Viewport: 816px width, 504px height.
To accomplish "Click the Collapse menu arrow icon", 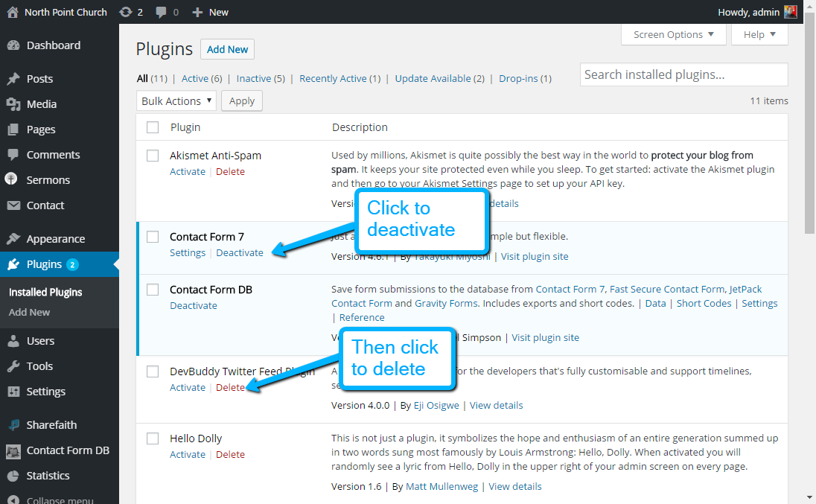I will pyautogui.click(x=13, y=500).
